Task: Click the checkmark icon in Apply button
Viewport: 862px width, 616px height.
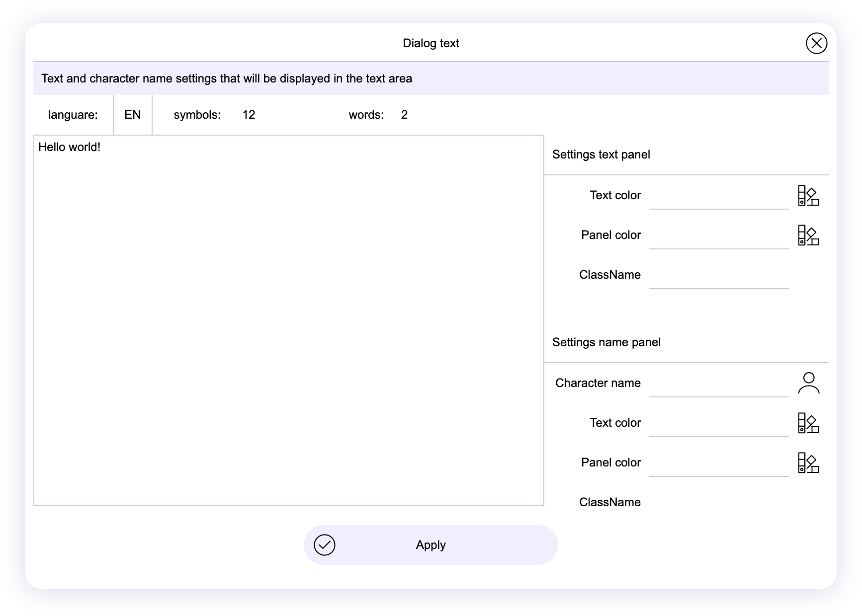Action: coord(325,545)
